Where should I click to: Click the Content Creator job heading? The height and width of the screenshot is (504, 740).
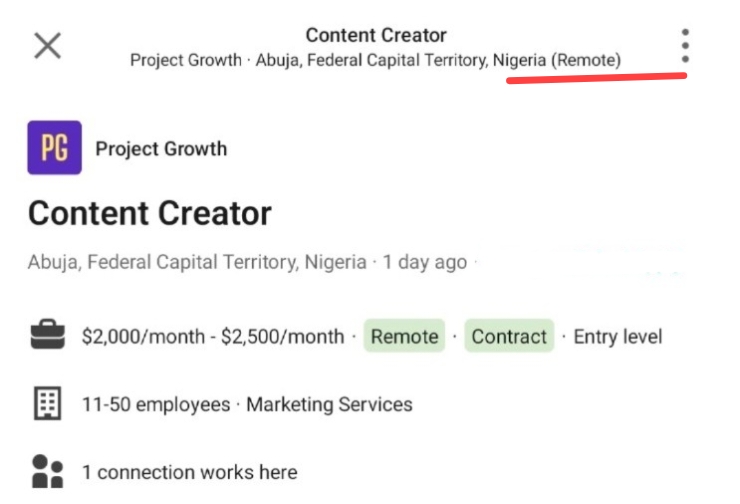click(150, 213)
